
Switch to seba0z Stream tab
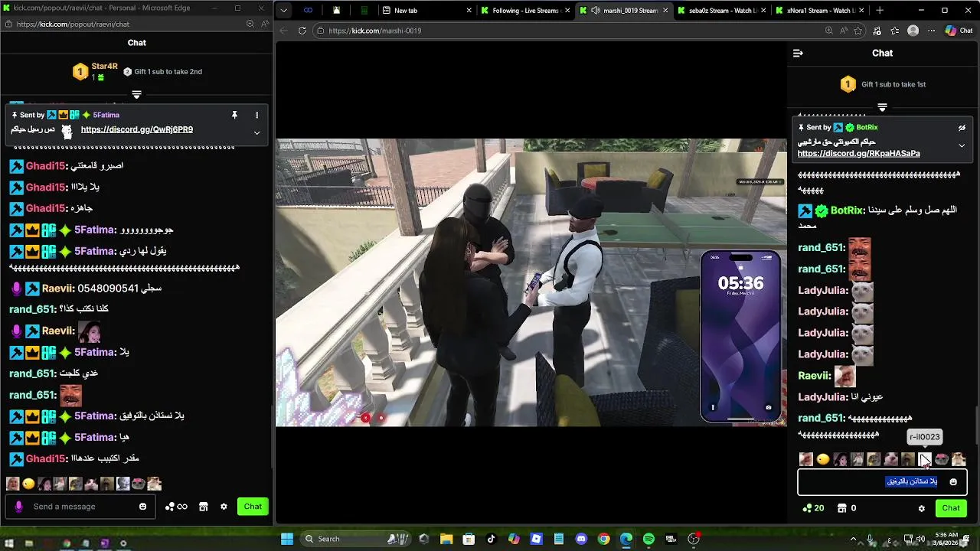coord(721,11)
